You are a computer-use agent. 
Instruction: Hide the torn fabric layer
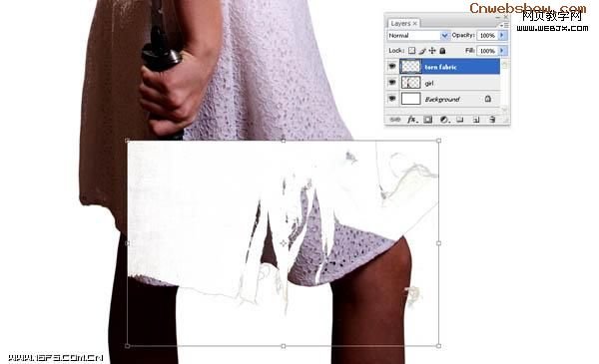click(392, 67)
